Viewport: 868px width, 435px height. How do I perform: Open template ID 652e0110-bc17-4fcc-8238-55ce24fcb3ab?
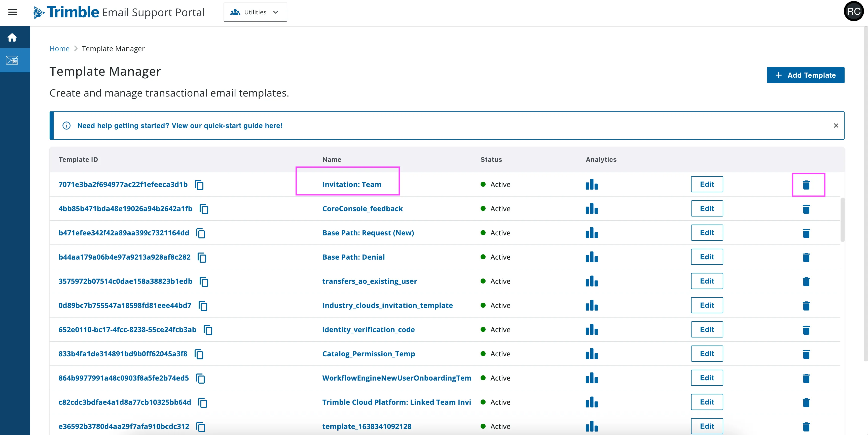pos(127,329)
